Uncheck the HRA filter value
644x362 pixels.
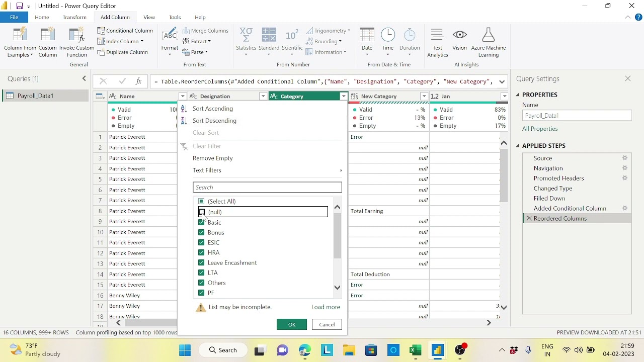point(201,252)
